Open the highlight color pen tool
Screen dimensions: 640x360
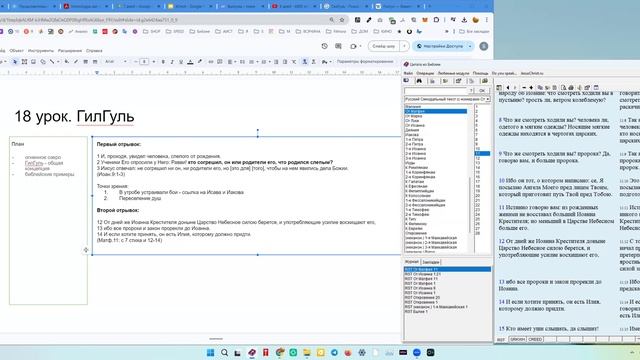click(x=200, y=62)
